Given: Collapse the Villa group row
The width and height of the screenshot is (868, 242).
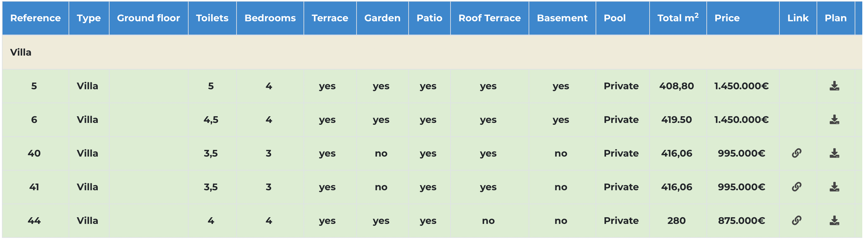Looking at the screenshot, I should tap(432, 52).
